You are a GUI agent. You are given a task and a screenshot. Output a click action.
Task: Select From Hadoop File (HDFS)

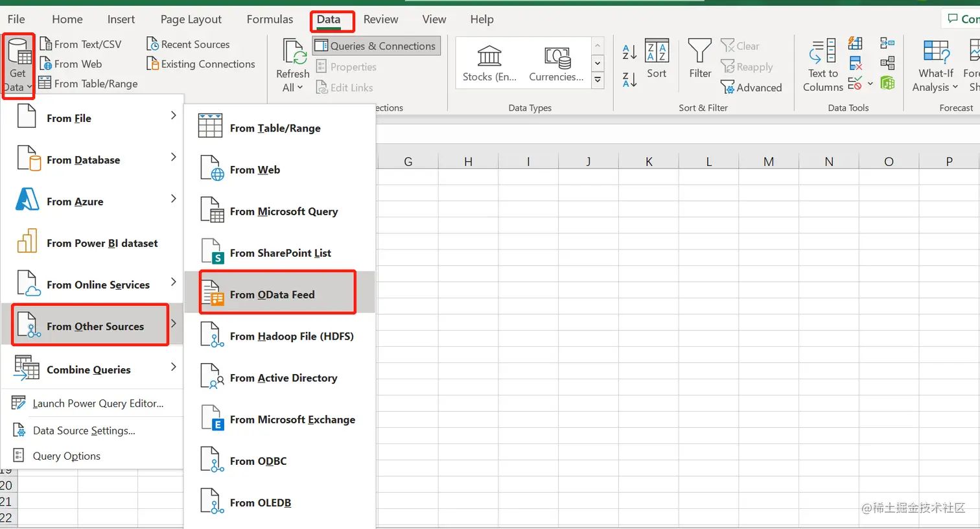[x=280, y=336]
